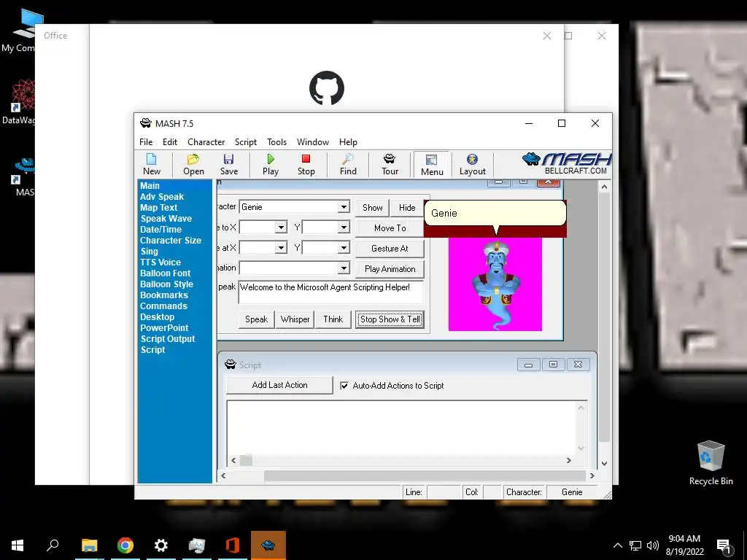Screen dimensions: 747x560
Task: Maximize the Script sub-window
Action: (553, 365)
